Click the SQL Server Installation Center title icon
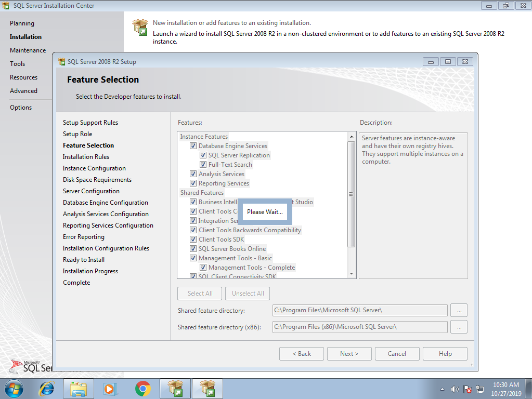Image resolution: width=532 pixels, height=399 pixels. tap(5, 5)
